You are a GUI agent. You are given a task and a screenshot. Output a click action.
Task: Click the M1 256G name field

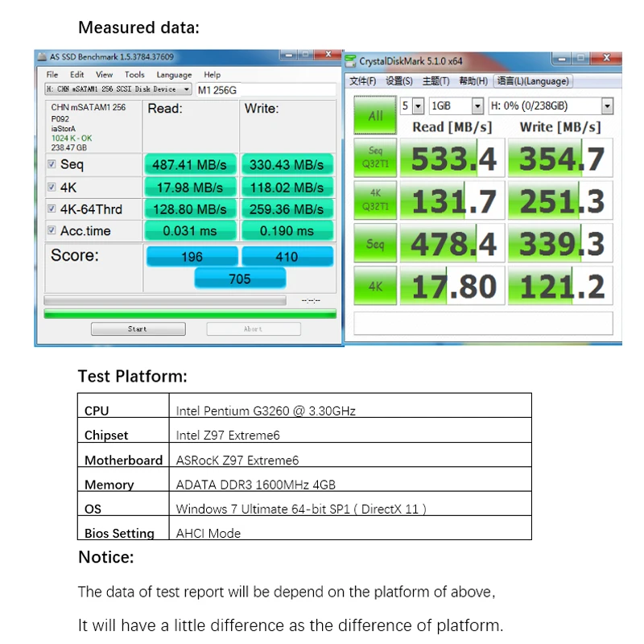point(266,90)
